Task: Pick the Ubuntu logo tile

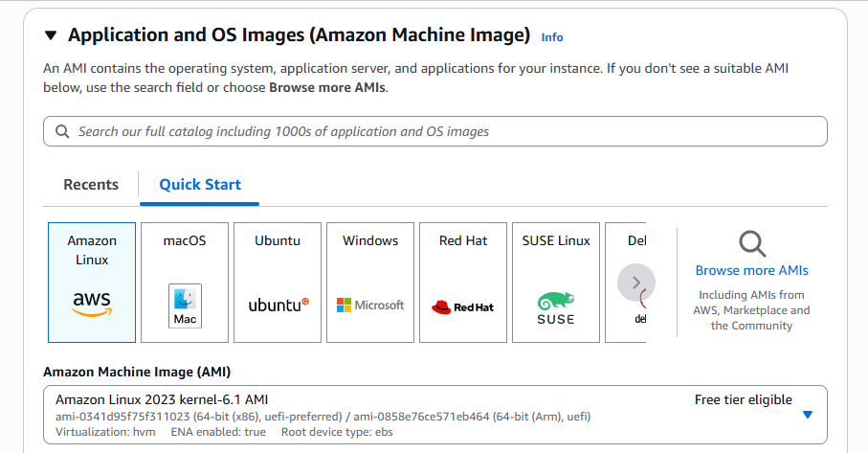Action: point(278,283)
